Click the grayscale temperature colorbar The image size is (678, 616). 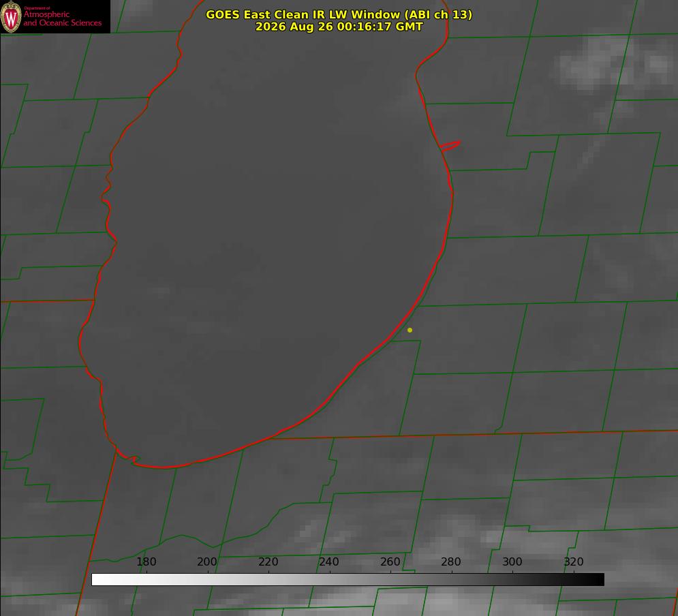(348, 579)
